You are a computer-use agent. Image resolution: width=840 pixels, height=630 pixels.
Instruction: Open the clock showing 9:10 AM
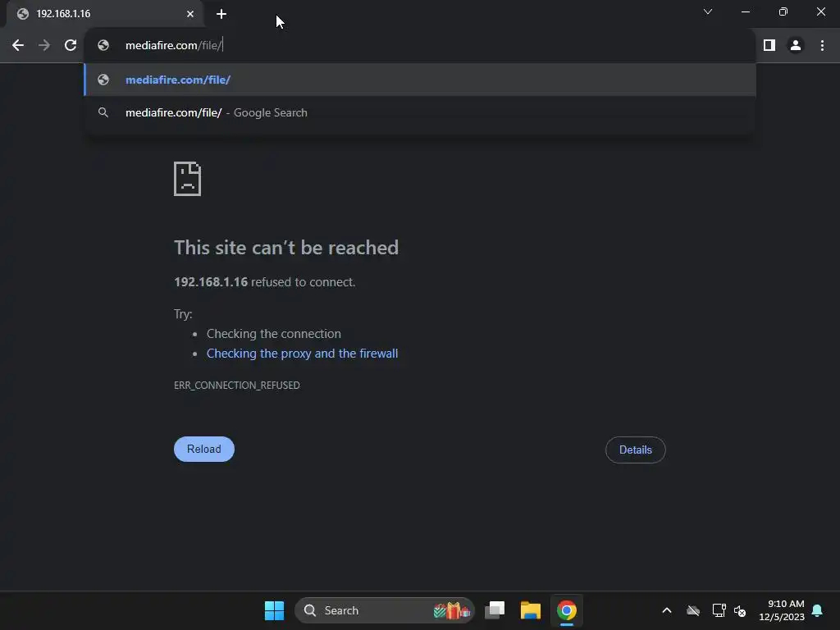[782, 610]
